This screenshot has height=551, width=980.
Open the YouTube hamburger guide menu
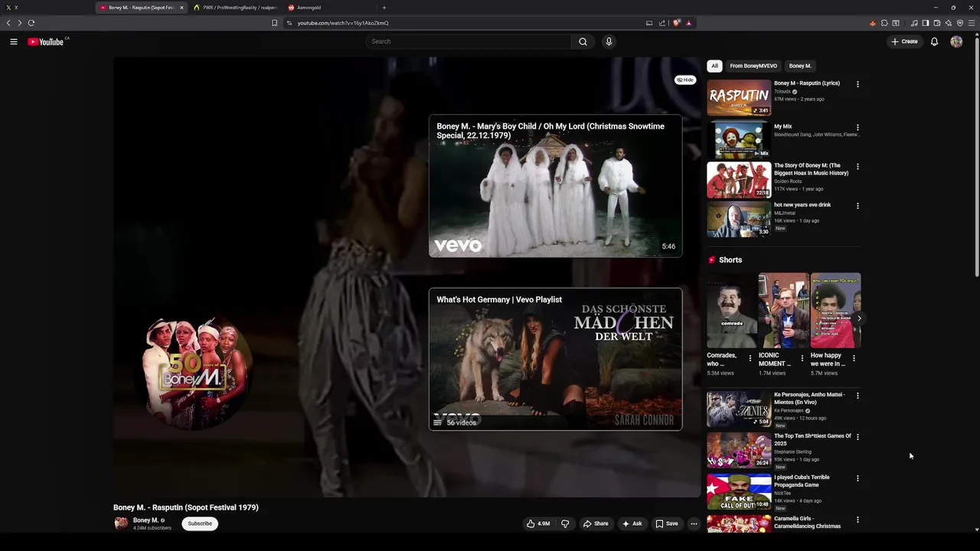coord(14,41)
